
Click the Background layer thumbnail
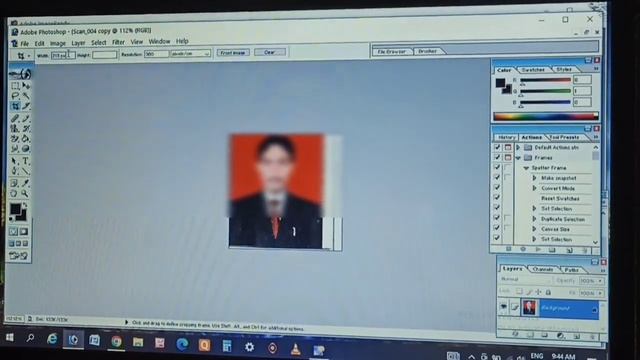click(x=529, y=307)
